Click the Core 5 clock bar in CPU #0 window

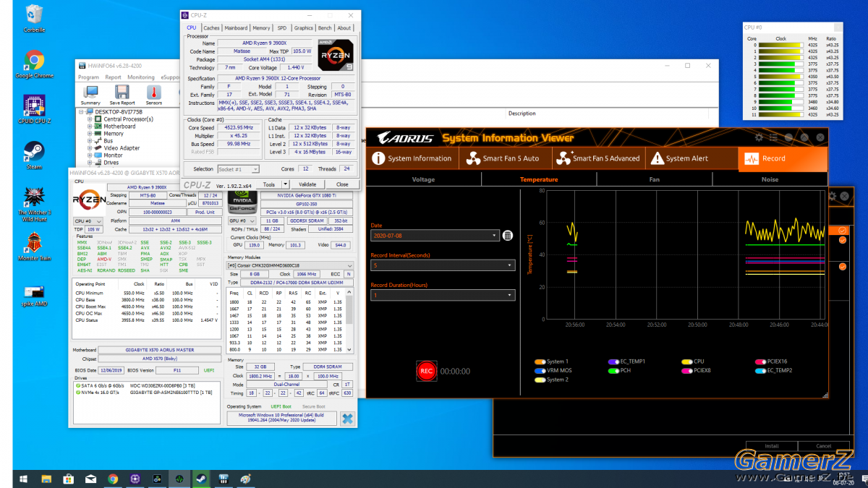point(781,77)
